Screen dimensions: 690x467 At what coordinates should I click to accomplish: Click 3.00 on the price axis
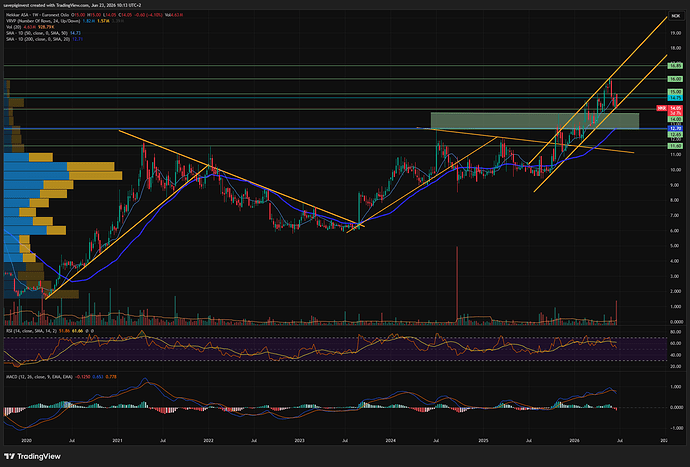(676, 276)
